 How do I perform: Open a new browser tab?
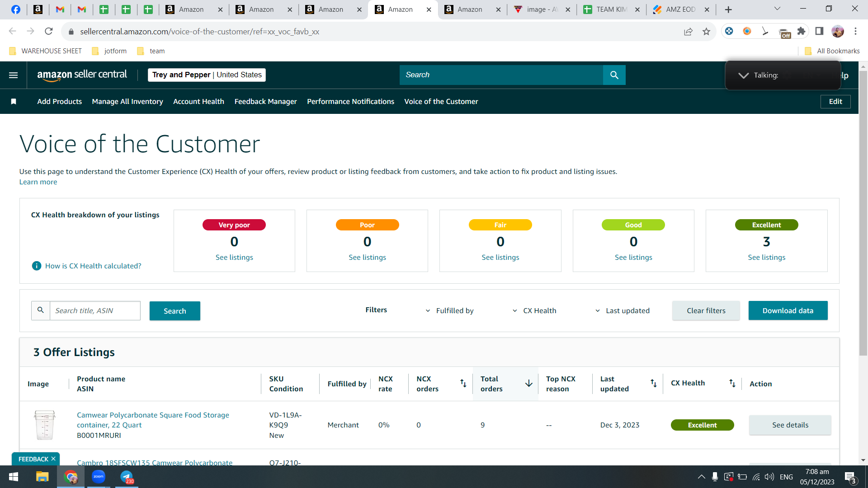(728, 9)
